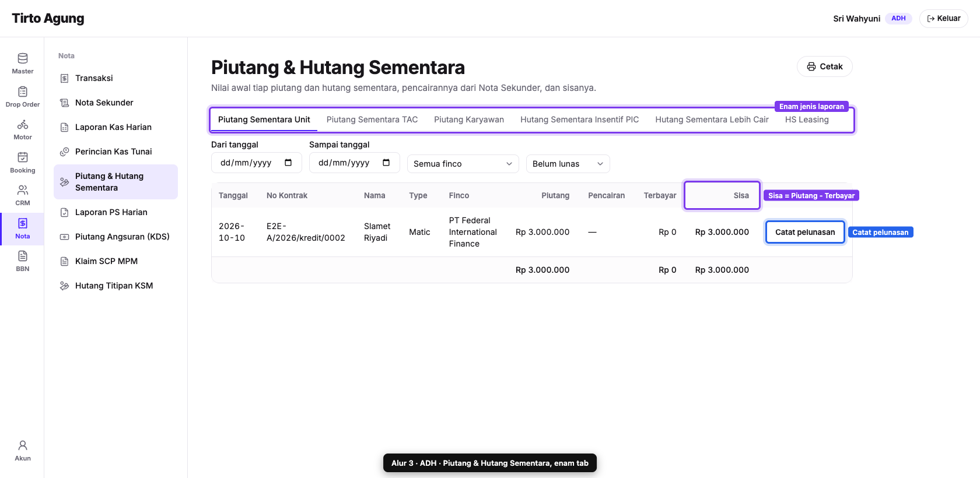The image size is (980, 478).
Task: Click the Klaim SCP MPM icon
Action: (x=65, y=261)
